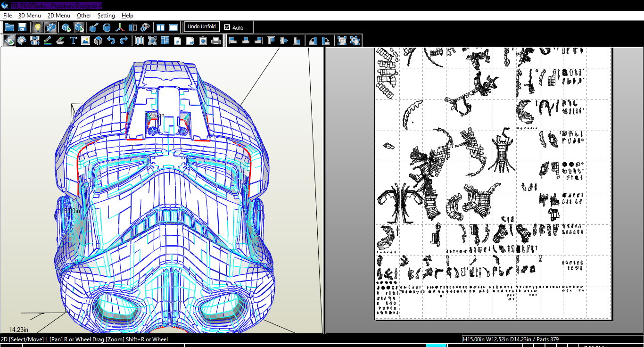Viewport: 644px width, 347px height.
Task: Click the 2.52in dimension label
Action: (156, 115)
